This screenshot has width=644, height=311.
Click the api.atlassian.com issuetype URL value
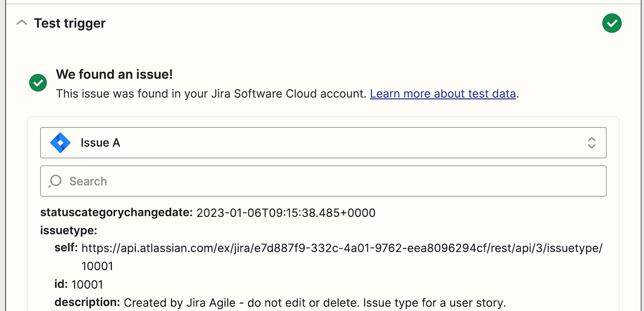[x=342, y=249]
